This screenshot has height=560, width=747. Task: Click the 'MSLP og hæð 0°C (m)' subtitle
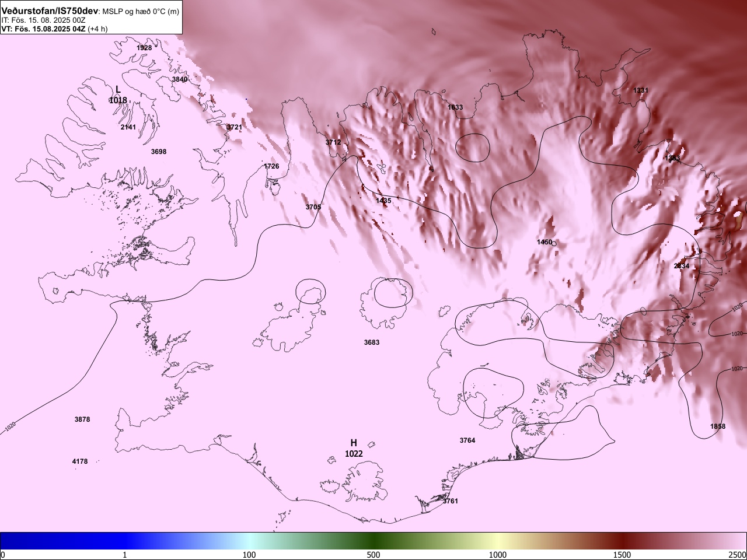point(141,12)
